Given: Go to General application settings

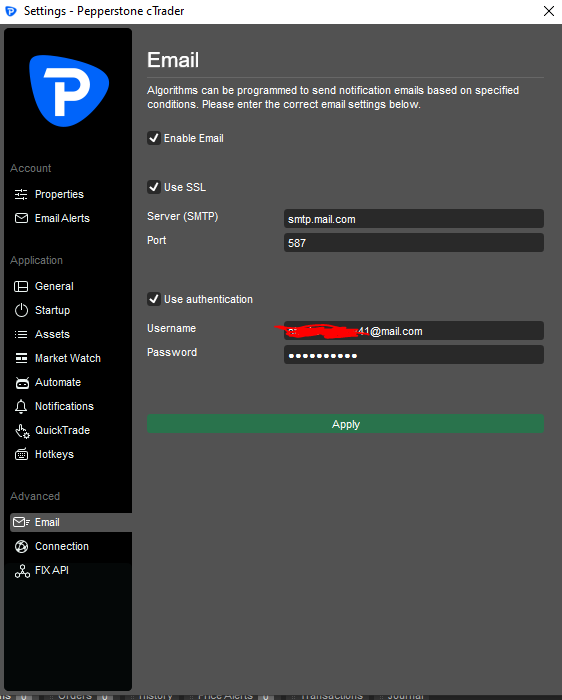Looking at the screenshot, I should [54, 286].
